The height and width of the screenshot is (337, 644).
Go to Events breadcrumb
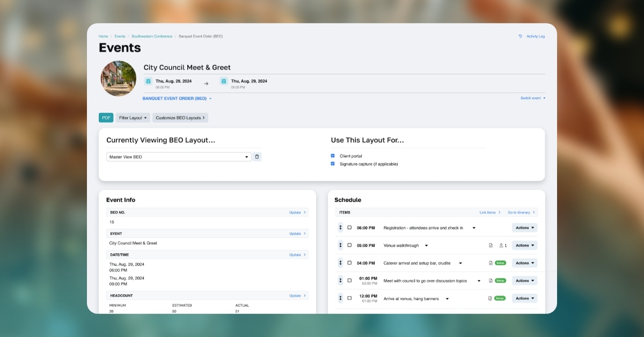120,36
